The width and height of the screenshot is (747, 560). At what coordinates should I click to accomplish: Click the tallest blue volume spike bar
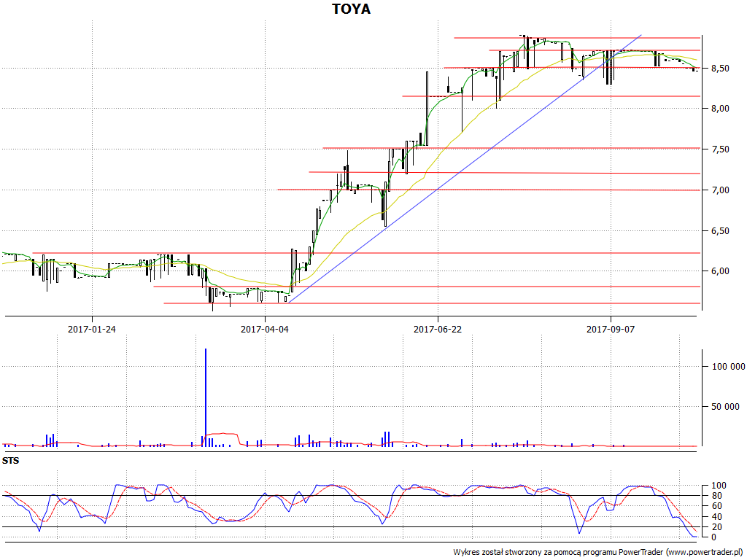[205, 397]
